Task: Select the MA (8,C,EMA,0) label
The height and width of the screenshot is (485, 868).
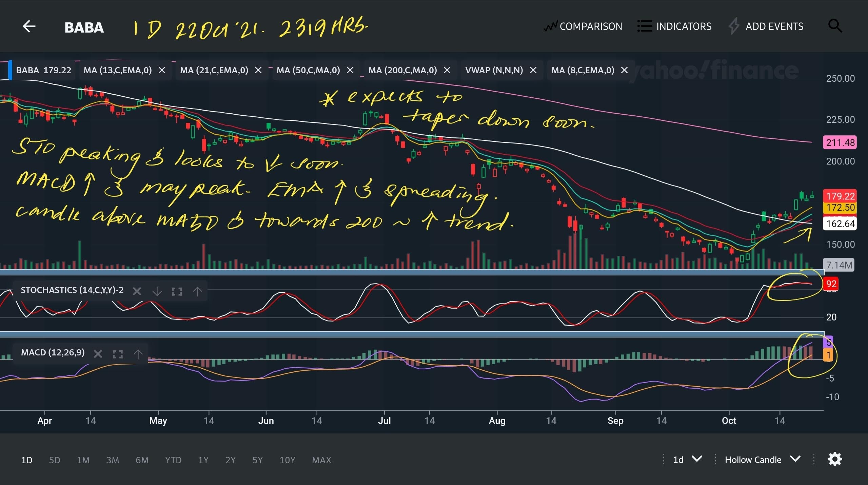Action: click(583, 70)
